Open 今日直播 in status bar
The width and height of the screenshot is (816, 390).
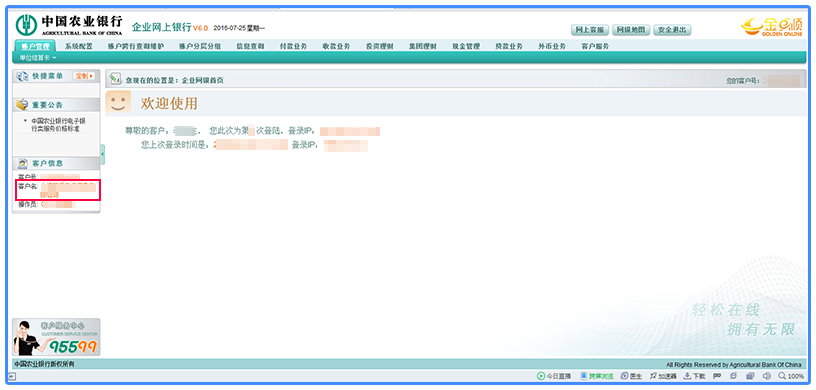(554, 376)
